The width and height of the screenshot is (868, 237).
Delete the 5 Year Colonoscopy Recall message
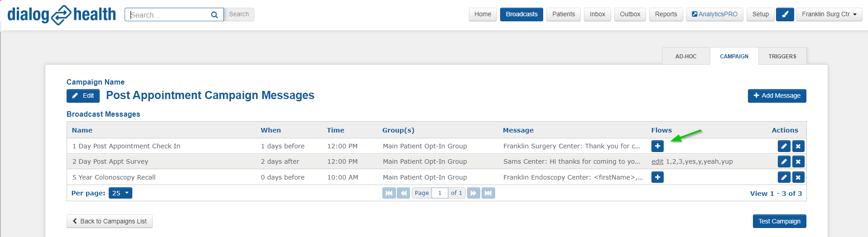point(798,177)
